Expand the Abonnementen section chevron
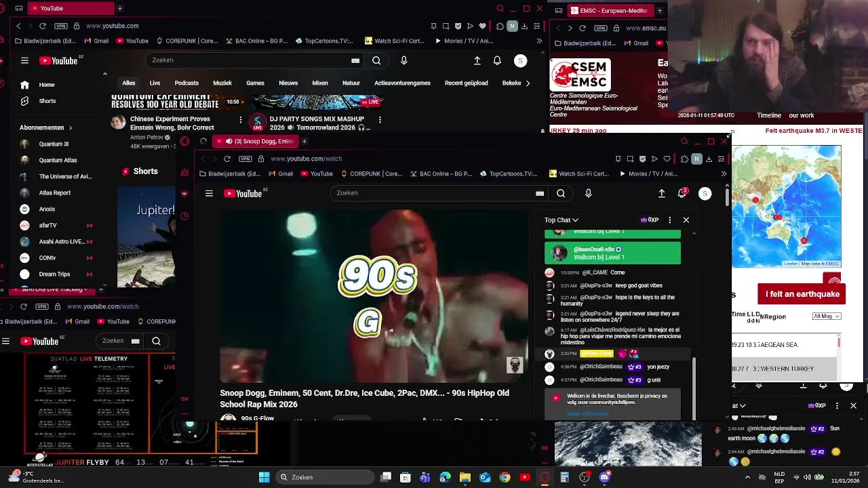The height and width of the screenshot is (488, 868). click(70, 127)
